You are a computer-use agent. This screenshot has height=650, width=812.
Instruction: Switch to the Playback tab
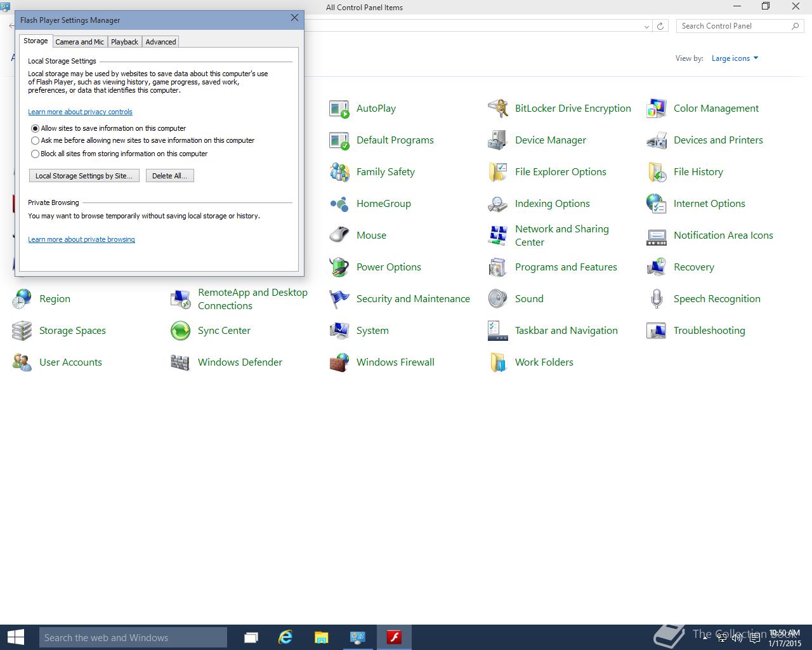[124, 42]
